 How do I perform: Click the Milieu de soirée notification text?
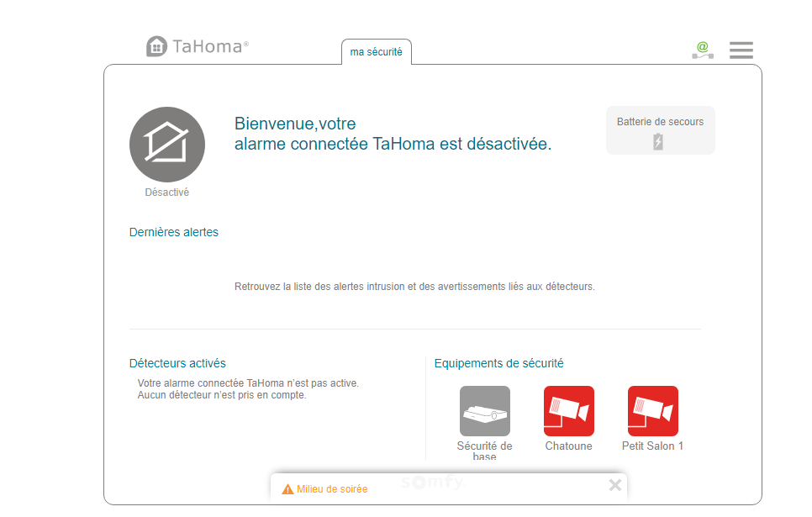coord(332,488)
